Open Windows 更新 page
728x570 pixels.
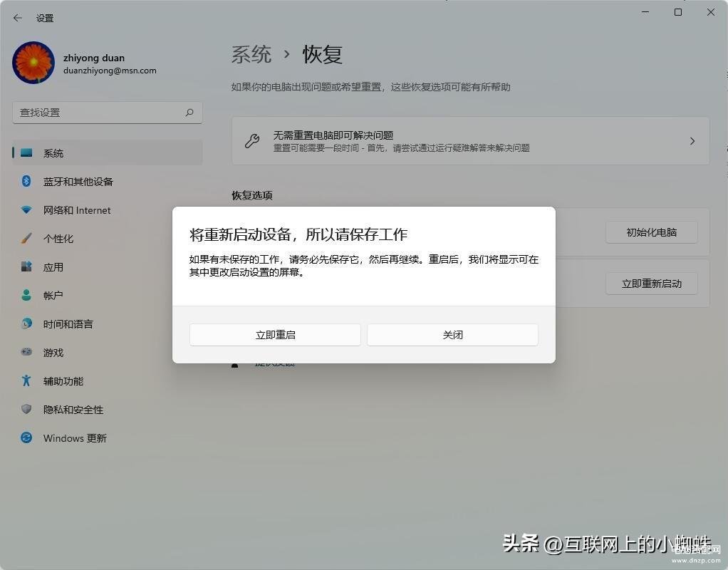point(108,437)
